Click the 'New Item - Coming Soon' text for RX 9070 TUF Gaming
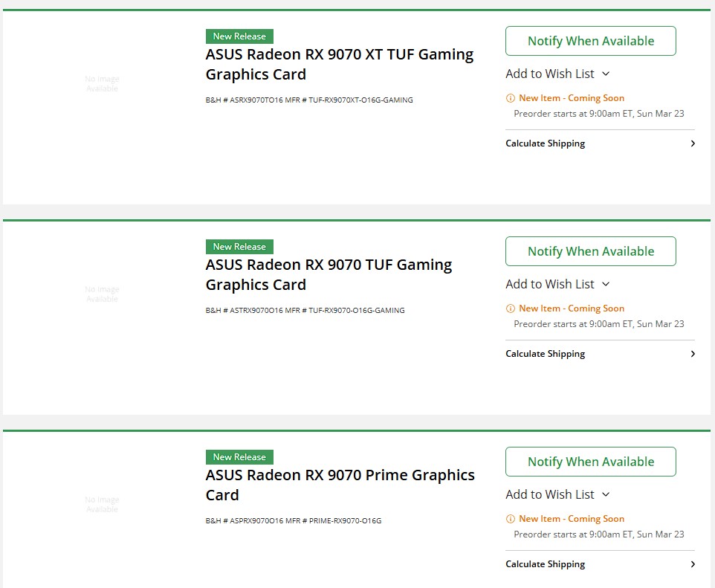The image size is (715, 588). coord(572,308)
